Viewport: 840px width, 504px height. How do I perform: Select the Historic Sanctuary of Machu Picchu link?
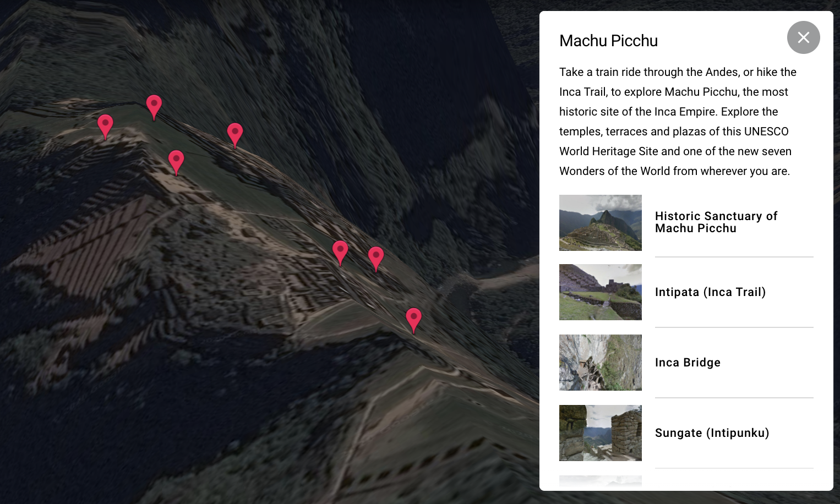point(716,222)
